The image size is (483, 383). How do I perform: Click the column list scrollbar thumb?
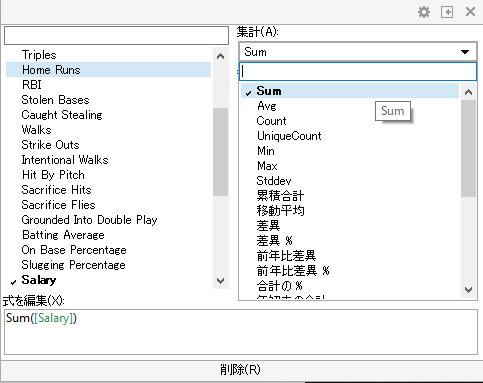220,152
